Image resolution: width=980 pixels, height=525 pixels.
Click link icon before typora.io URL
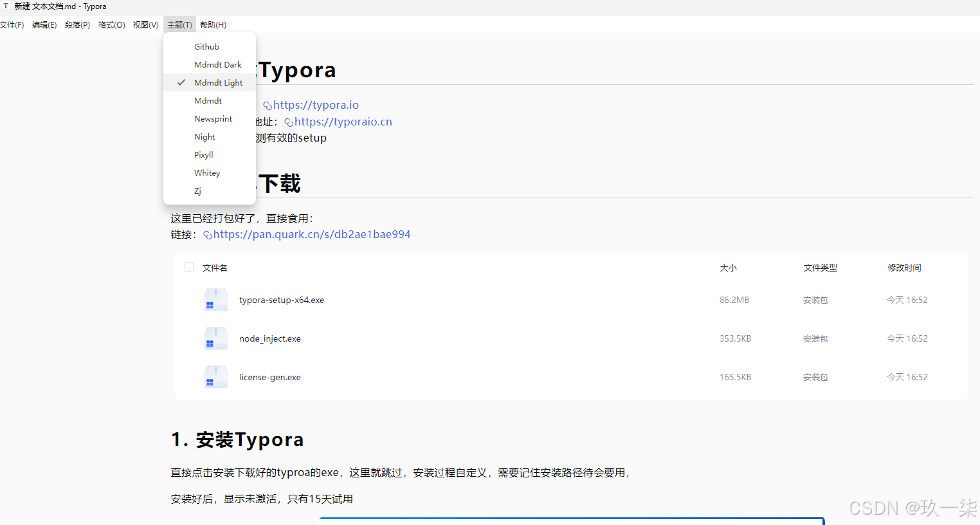coord(268,106)
